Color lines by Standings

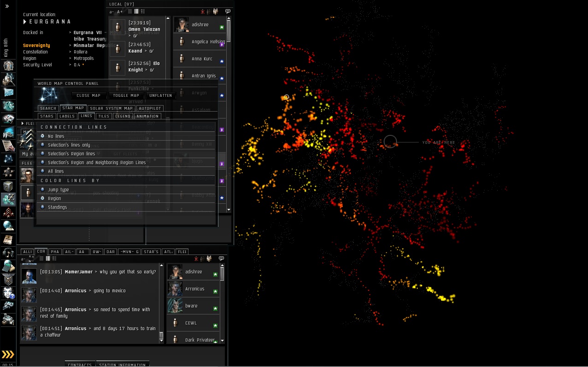tap(43, 207)
